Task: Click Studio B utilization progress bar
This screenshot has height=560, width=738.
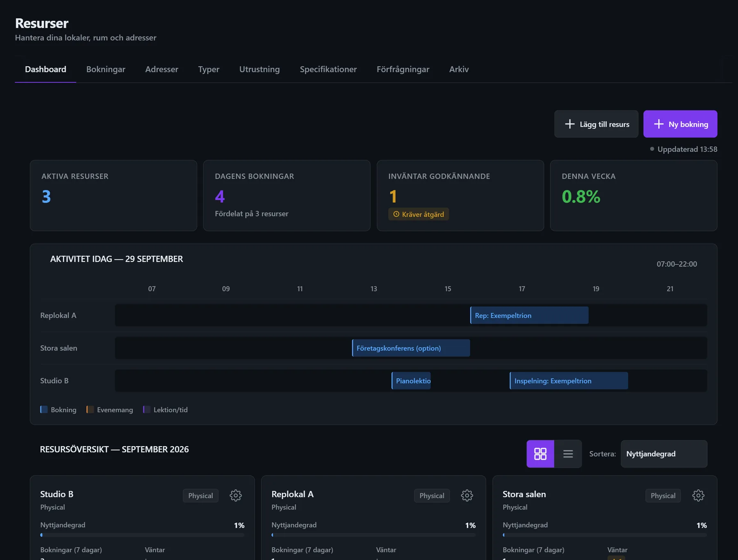Action: point(142,535)
